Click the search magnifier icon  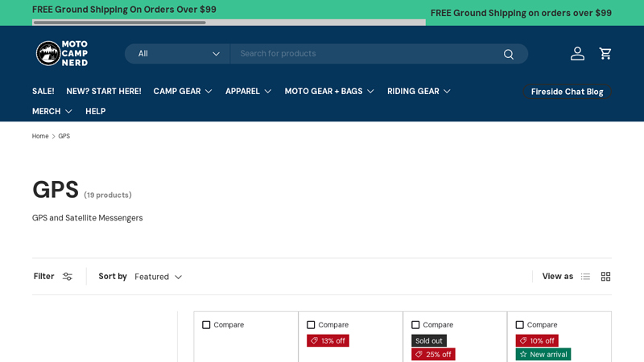pos(508,54)
